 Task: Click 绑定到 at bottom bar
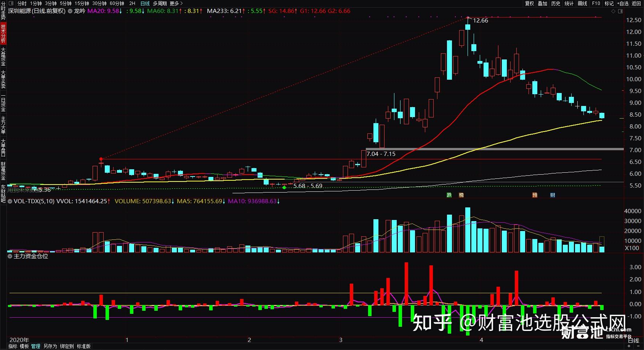pos(67,346)
